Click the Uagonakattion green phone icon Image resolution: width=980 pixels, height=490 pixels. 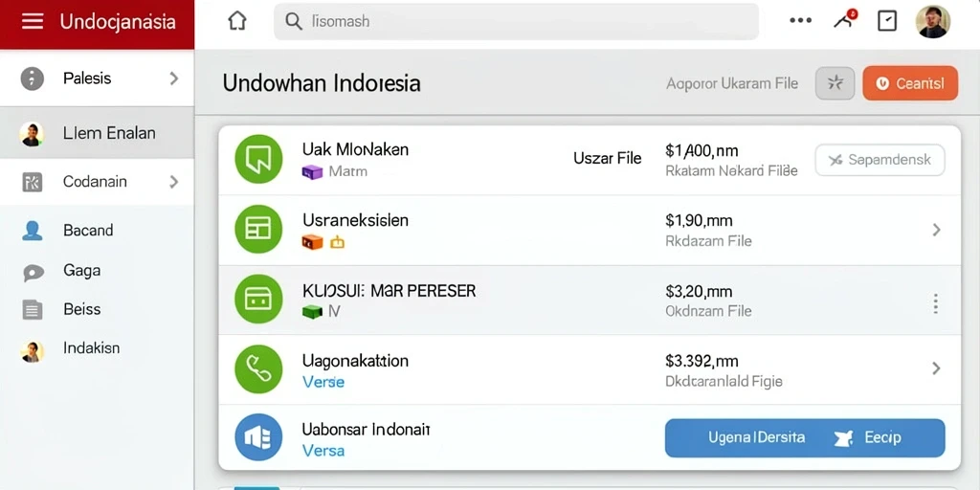coord(258,368)
